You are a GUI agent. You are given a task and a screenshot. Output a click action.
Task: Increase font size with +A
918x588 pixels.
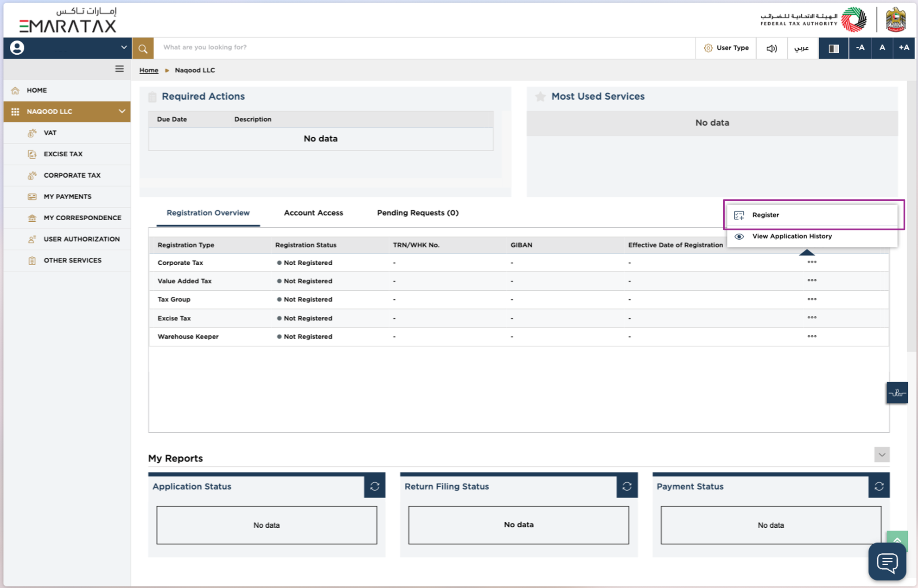pos(904,48)
